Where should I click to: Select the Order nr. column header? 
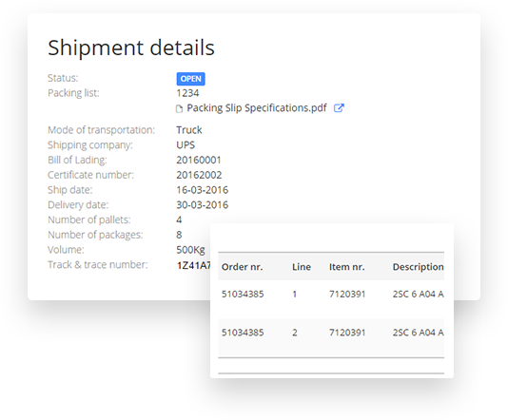(242, 267)
